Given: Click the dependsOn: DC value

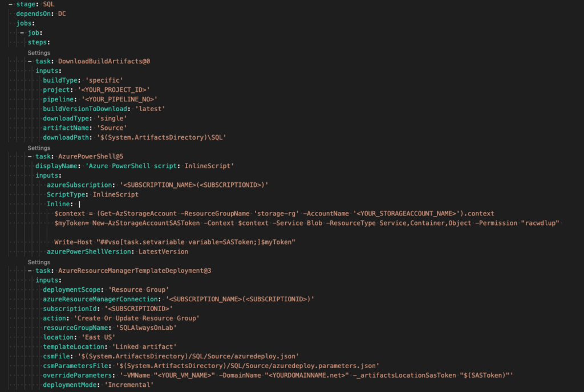Looking at the screenshot, I should pyautogui.click(x=62, y=14).
